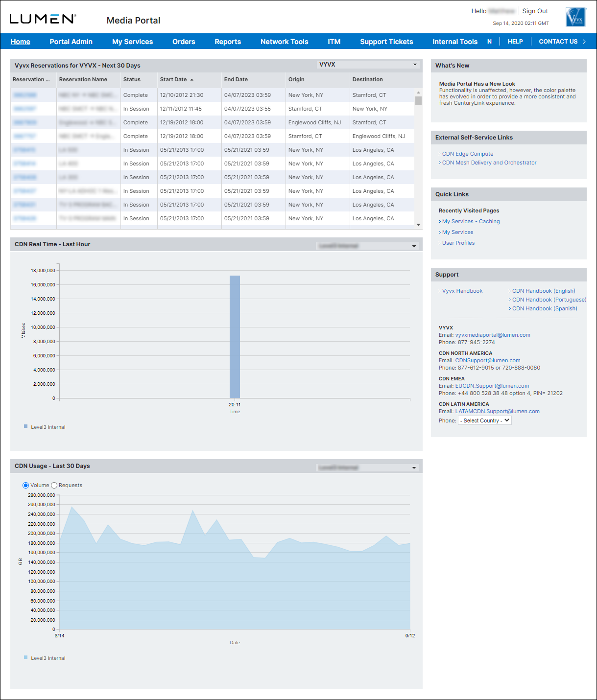This screenshot has width=597, height=700.
Task: Select the Requests radio button
Action: [x=54, y=485]
